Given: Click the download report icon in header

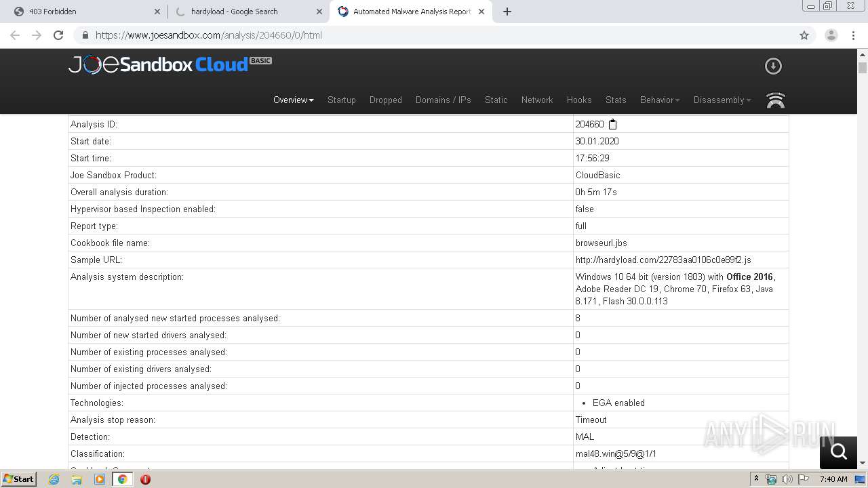Looking at the screenshot, I should click(x=773, y=66).
